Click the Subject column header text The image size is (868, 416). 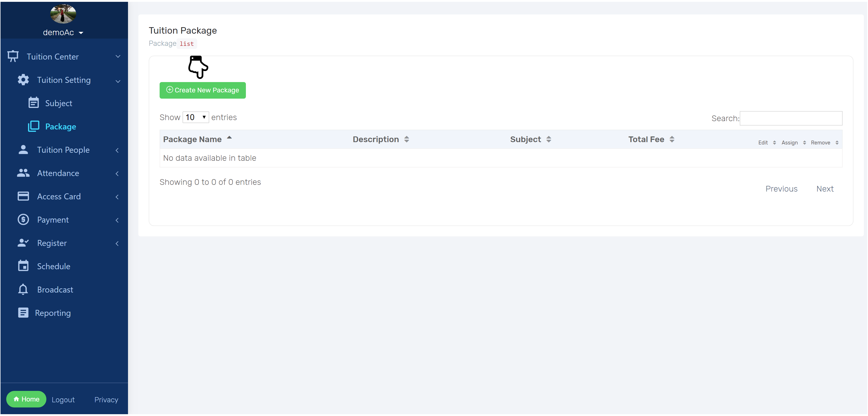coord(526,139)
